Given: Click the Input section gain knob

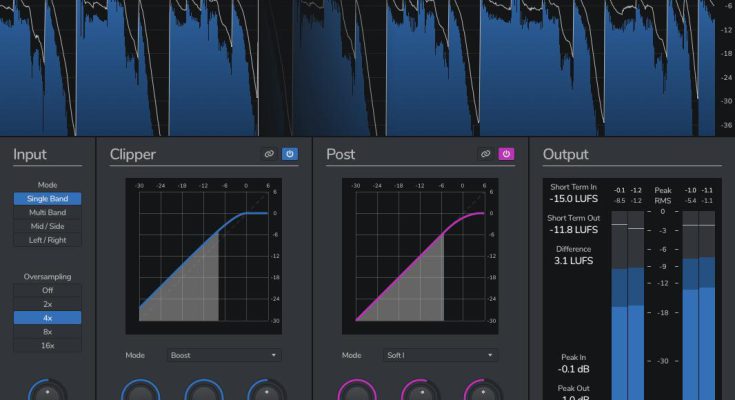Looking at the screenshot, I should tap(47, 392).
